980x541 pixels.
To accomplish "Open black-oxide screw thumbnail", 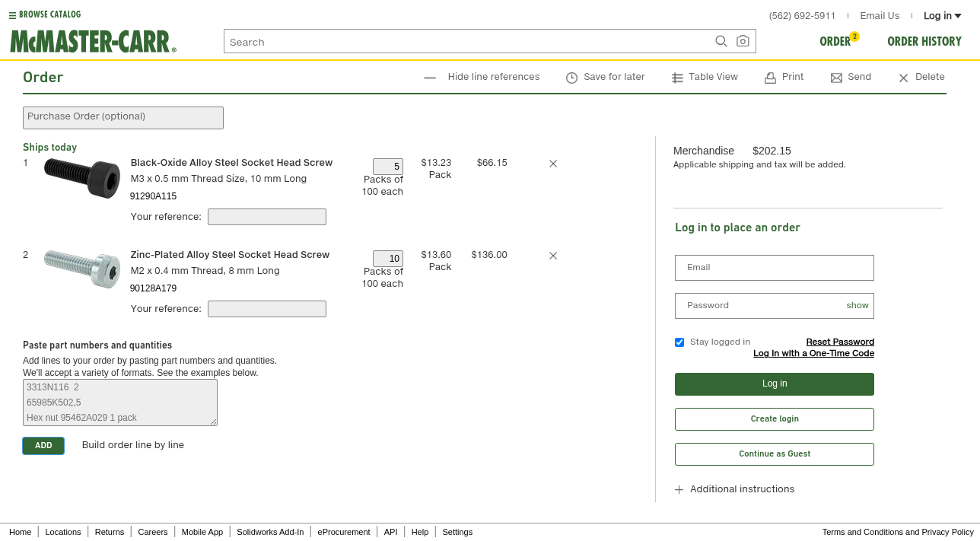I will (x=82, y=178).
